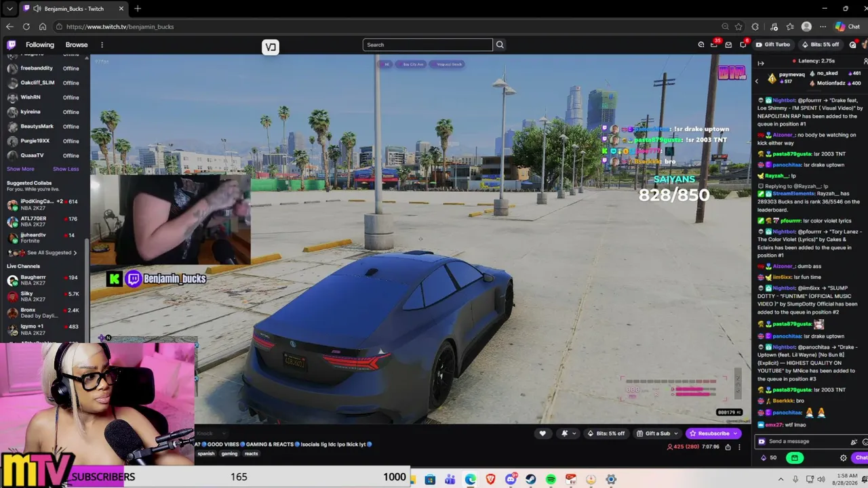Open stream more options dots

pyautogui.click(x=739, y=447)
